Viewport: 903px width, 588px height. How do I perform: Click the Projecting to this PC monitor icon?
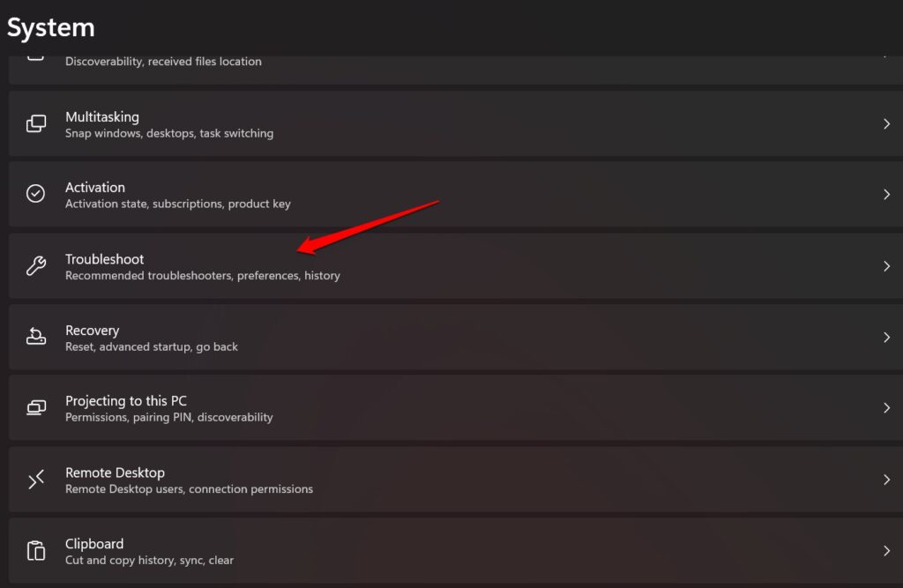point(35,407)
